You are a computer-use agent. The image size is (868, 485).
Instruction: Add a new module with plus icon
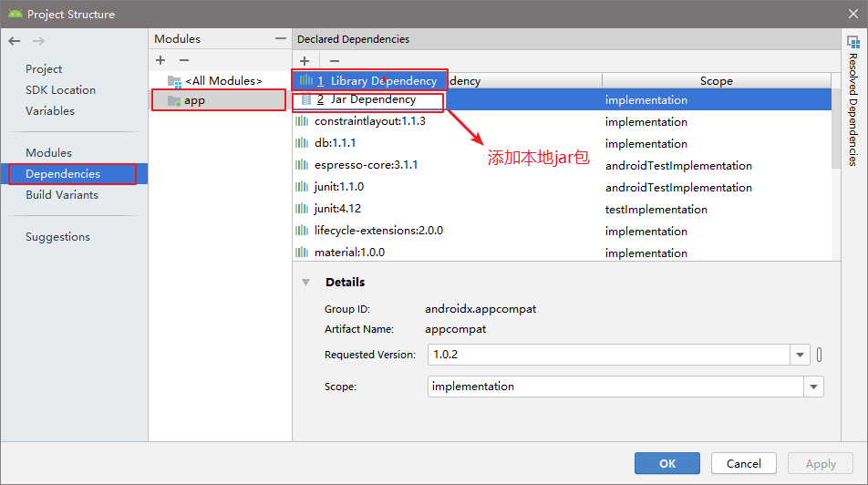click(160, 60)
